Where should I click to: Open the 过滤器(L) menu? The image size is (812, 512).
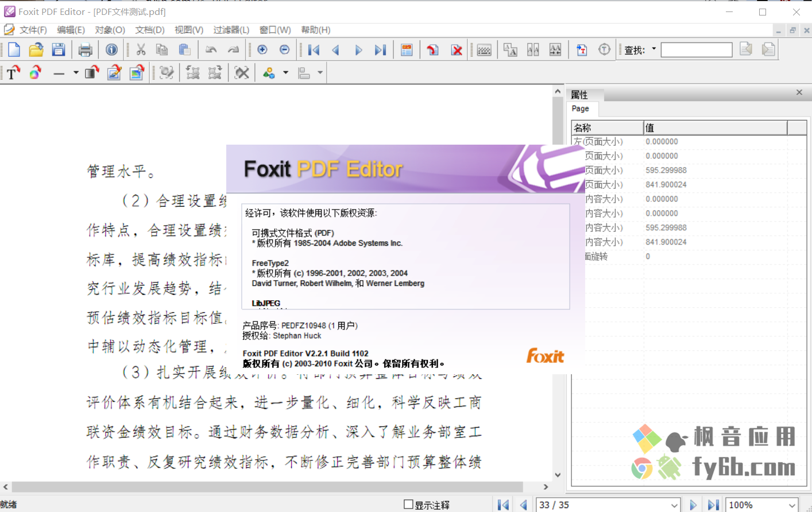(x=231, y=30)
